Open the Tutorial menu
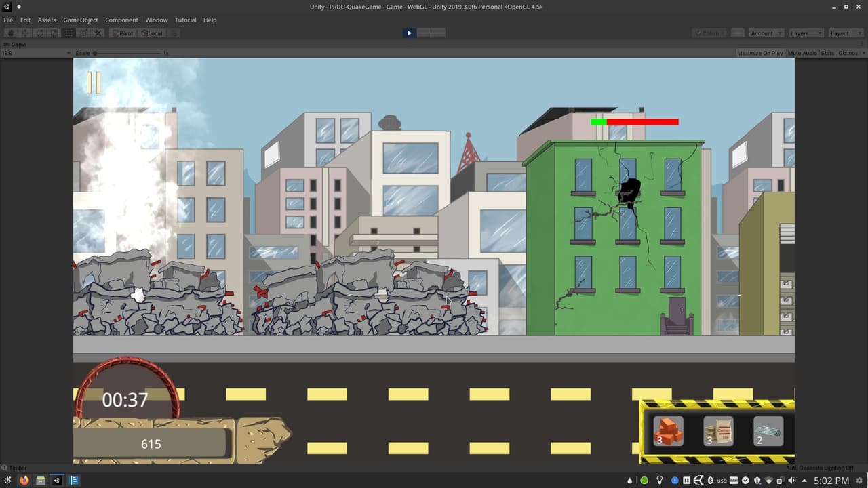 (185, 20)
